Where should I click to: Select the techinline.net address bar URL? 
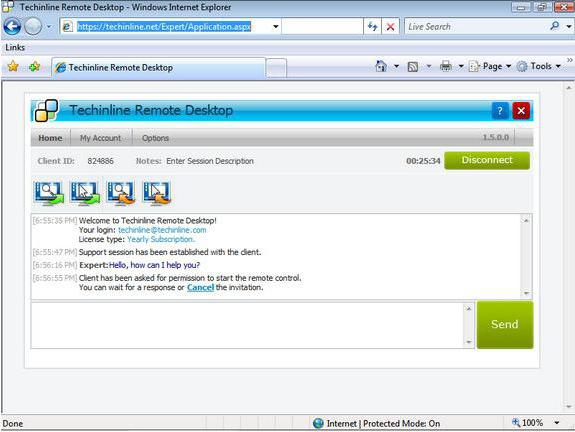(x=164, y=26)
